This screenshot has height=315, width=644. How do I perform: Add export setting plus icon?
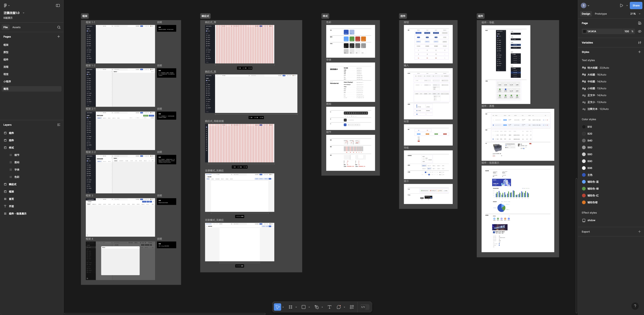coord(640,232)
